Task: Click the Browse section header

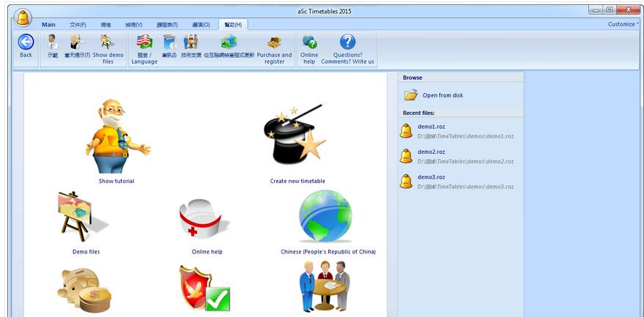Action: pos(412,78)
